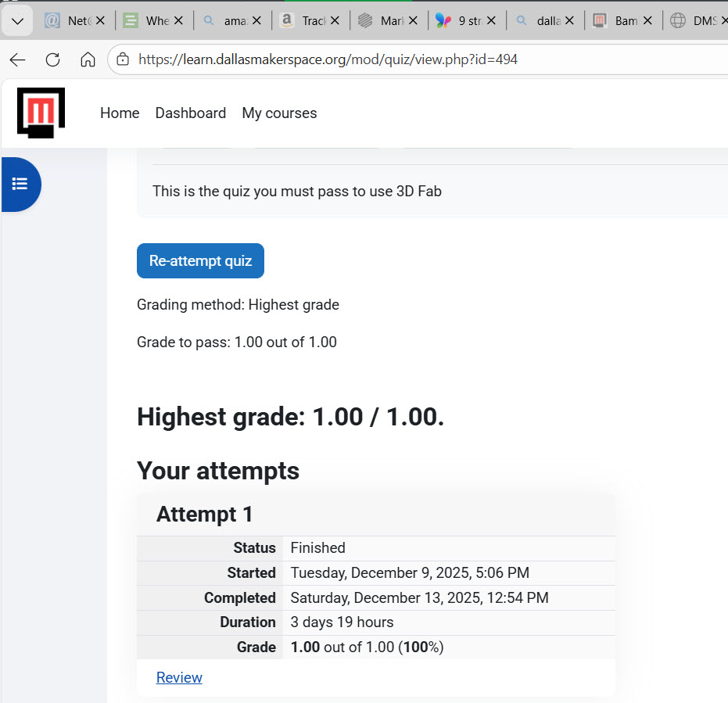The image size is (728, 703).
Task: Click the 'Finished' status value
Action: [x=318, y=548]
